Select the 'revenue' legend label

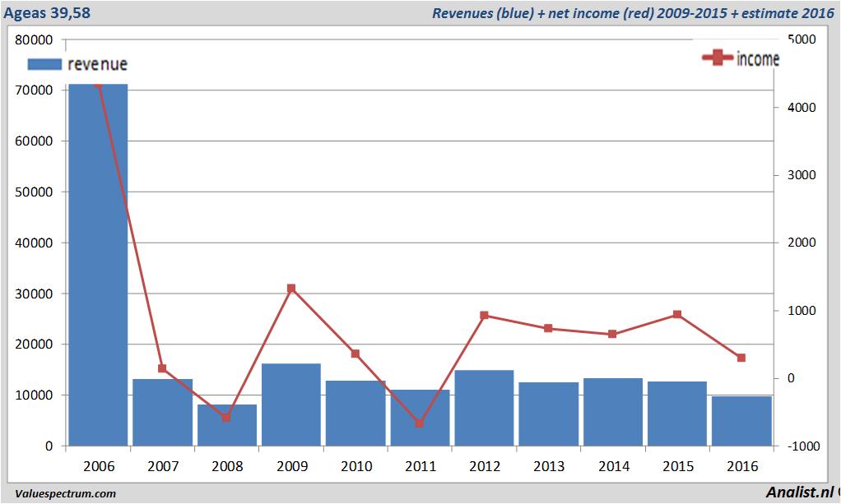pos(98,64)
